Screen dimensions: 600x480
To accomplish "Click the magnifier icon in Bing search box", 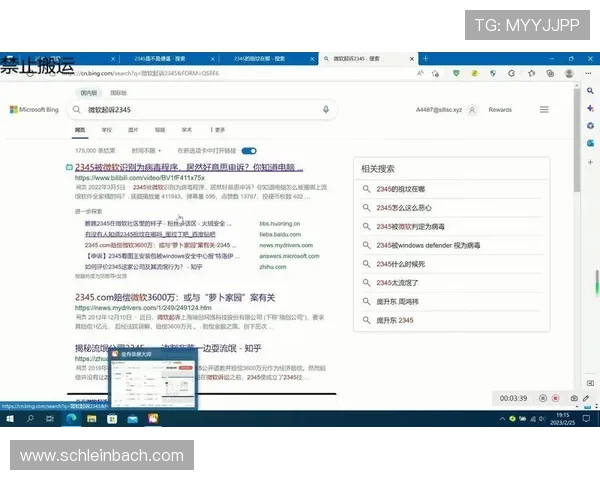I will click(x=77, y=109).
